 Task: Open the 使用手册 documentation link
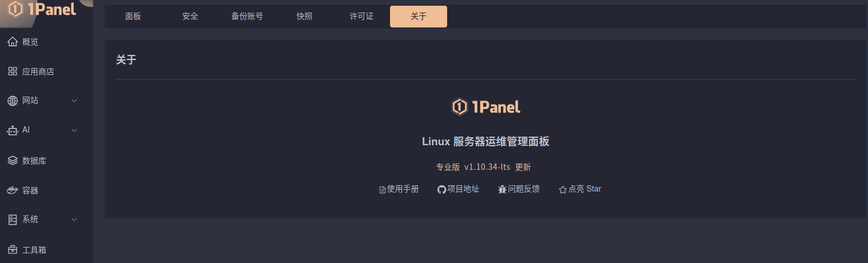click(x=402, y=189)
